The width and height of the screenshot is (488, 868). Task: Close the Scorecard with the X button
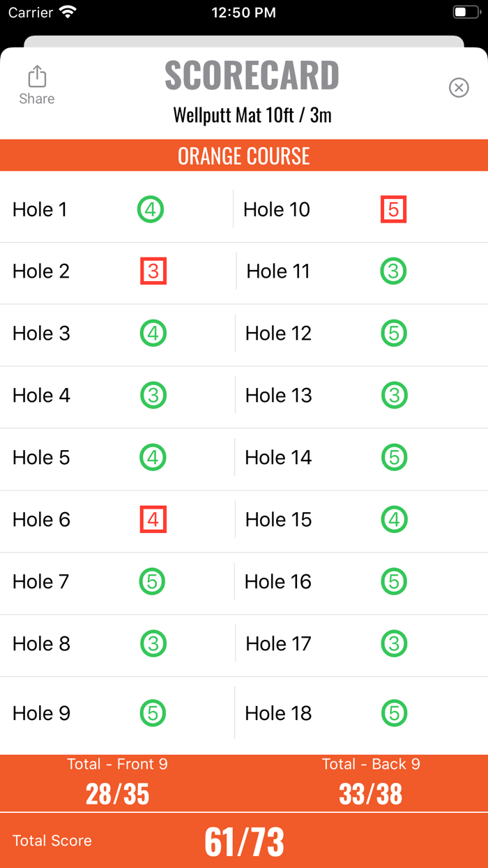pos(459,87)
